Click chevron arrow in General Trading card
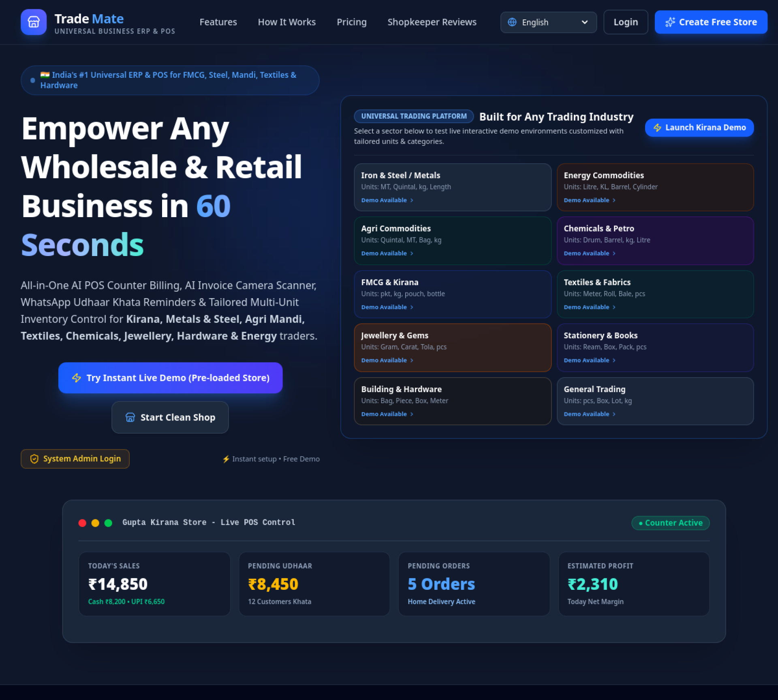Image resolution: width=778 pixels, height=700 pixels. [x=614, y=414]
